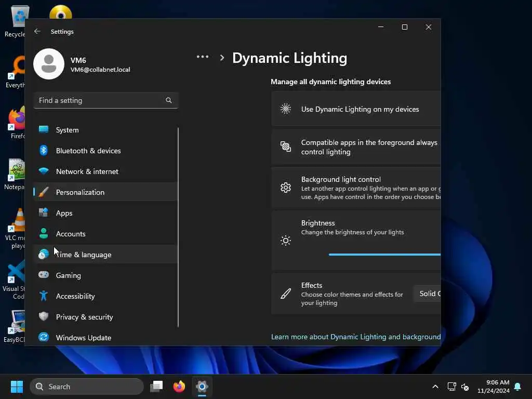Screen dimensions: 532x399
Task: Click the Network wifi icon in sidebar
Action: 44,171
